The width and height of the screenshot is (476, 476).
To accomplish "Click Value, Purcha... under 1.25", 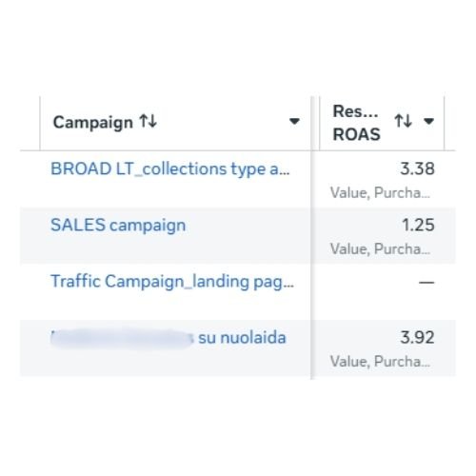I will pyautogui.click(x=380, y=248).
